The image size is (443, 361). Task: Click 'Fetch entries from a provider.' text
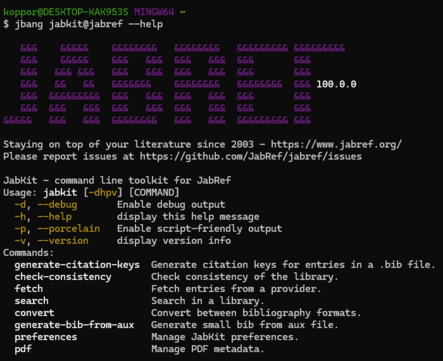pos(236,289)
